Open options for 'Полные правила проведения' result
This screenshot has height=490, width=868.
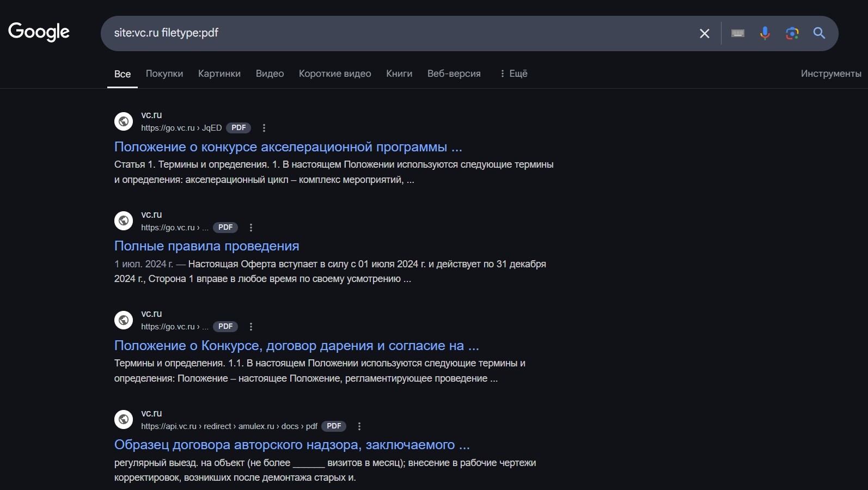tap(251, 228)
